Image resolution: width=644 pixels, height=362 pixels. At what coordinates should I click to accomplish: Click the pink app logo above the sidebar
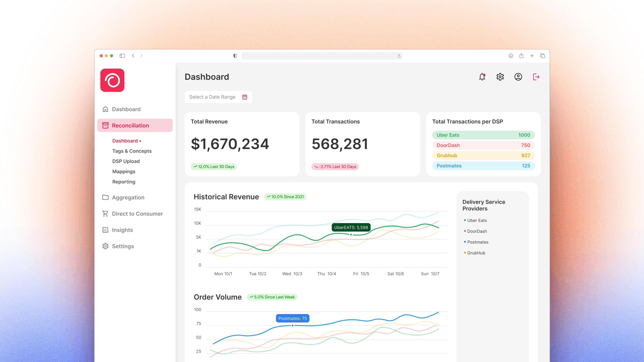coord(112,80)
